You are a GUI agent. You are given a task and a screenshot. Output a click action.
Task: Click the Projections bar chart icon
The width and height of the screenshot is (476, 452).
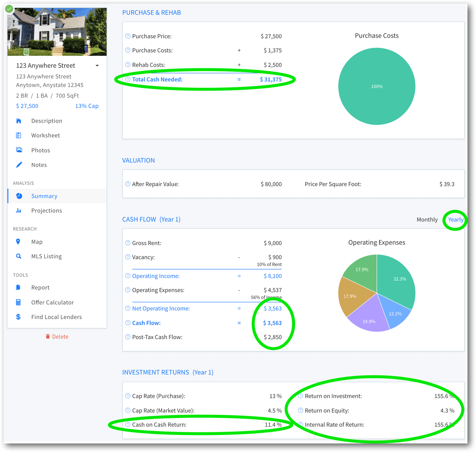coord(19,211)
